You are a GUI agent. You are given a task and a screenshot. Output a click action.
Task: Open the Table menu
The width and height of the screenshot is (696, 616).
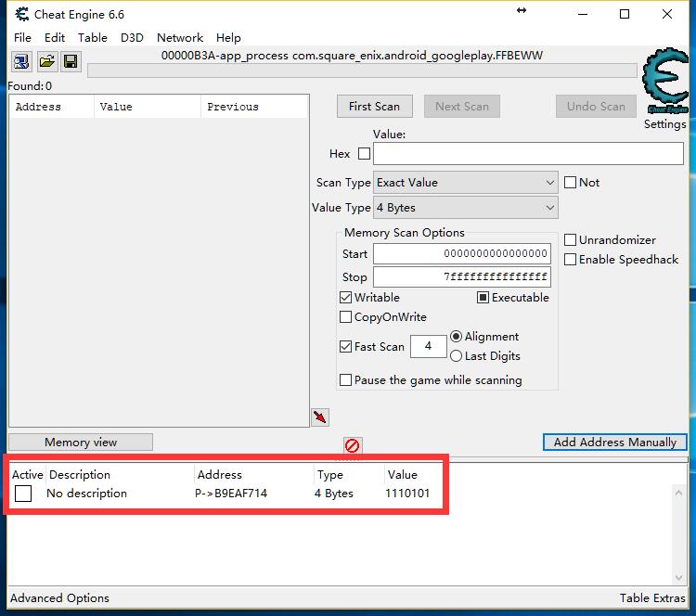(x=93, y=38)
